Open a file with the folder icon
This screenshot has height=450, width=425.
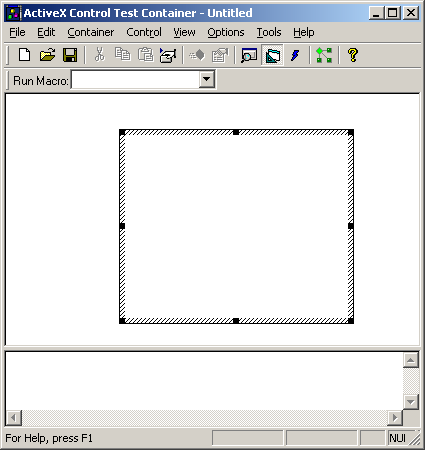(x=47, y=55)
